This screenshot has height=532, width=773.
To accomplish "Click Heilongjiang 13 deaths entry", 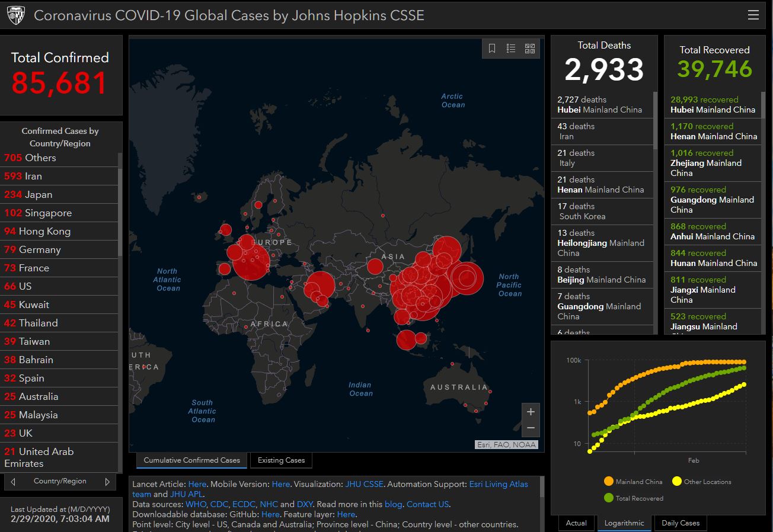I will (602, 243).
